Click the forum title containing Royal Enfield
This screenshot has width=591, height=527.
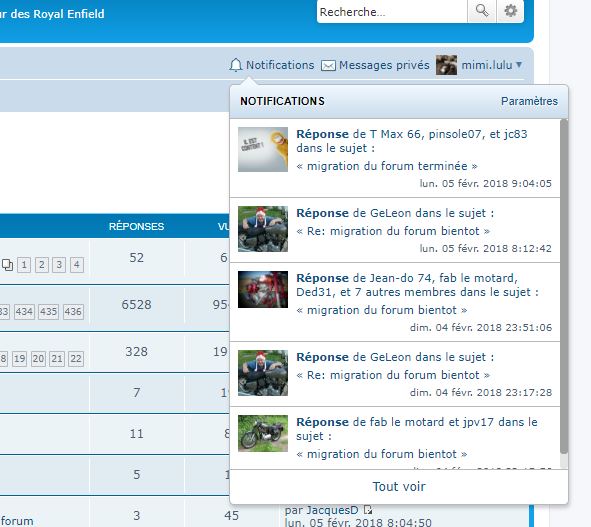coord(52,14)
